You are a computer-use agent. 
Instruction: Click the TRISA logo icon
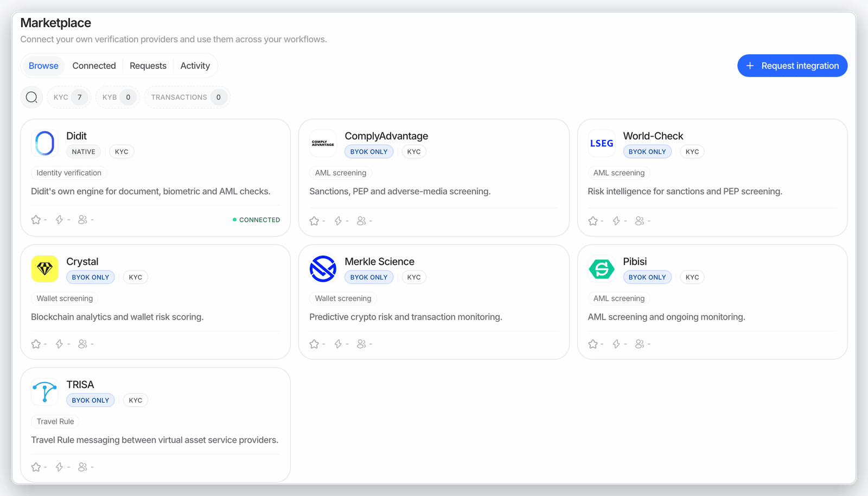tap(44, 392)
